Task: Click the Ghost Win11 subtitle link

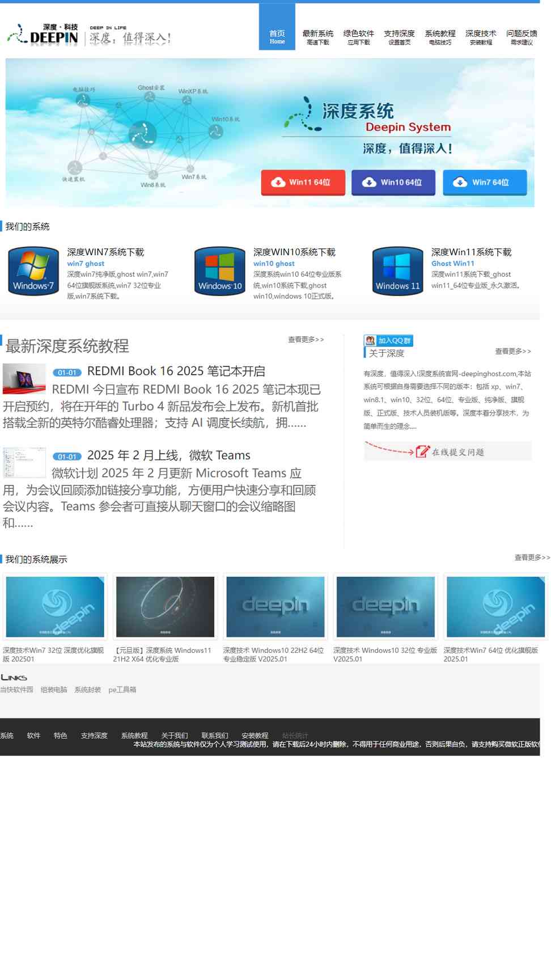Action: (453, 264)
